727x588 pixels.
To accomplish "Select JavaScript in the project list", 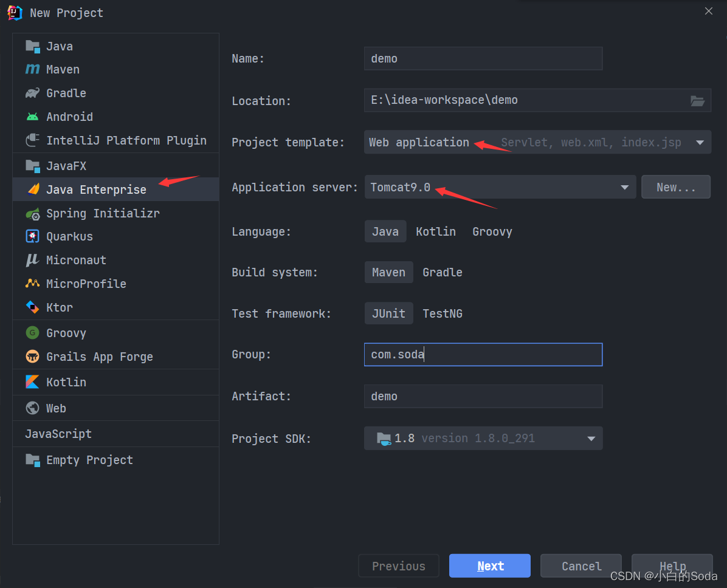I will click(116, 434).
